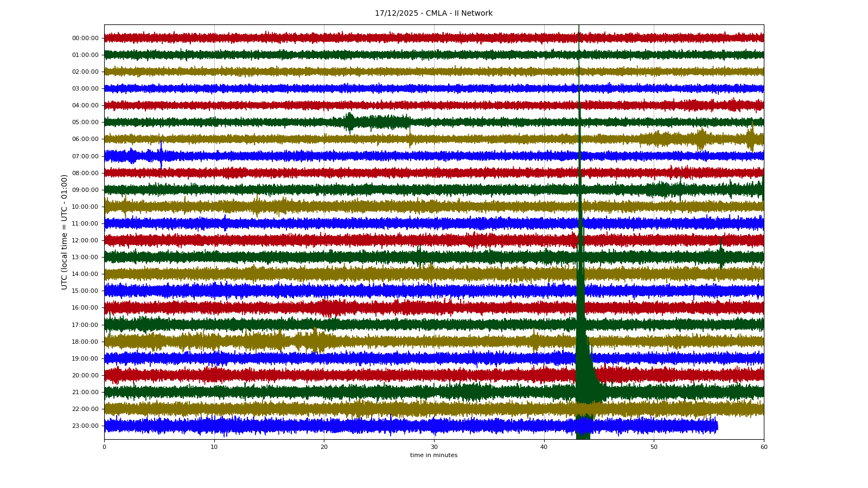
Task: Select the 21:00:00 hour tick label
Action: tap(85, 393)
